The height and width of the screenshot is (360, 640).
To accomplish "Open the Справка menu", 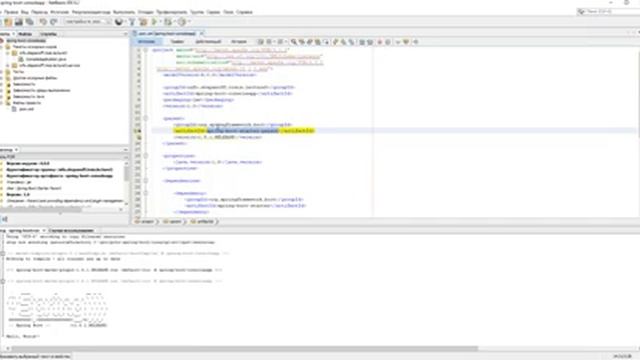I will click(x=244, y=12).
